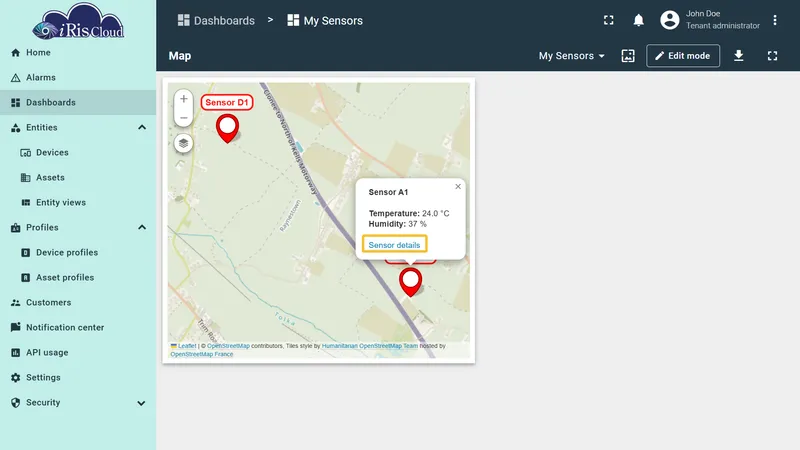Click the Dashboards grid icon in sidebar
The width and height of the screenshot is (800, 450).
(x=15, y=103)
